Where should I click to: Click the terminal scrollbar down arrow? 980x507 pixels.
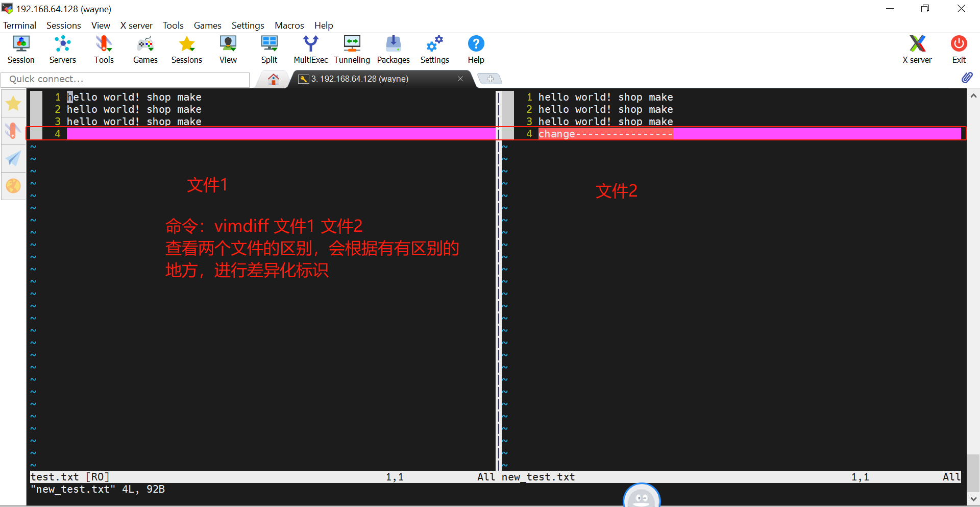click(x=973, y=499)
